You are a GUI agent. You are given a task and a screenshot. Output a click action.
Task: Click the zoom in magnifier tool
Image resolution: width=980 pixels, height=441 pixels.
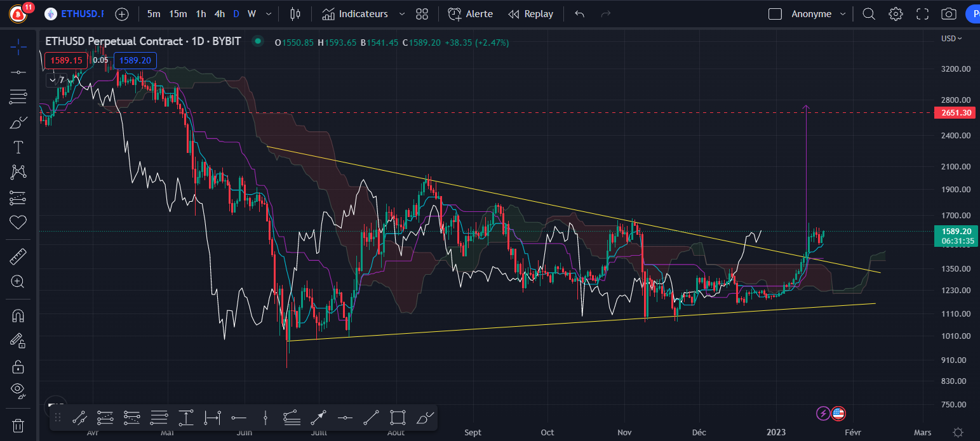tap(18, 282)
